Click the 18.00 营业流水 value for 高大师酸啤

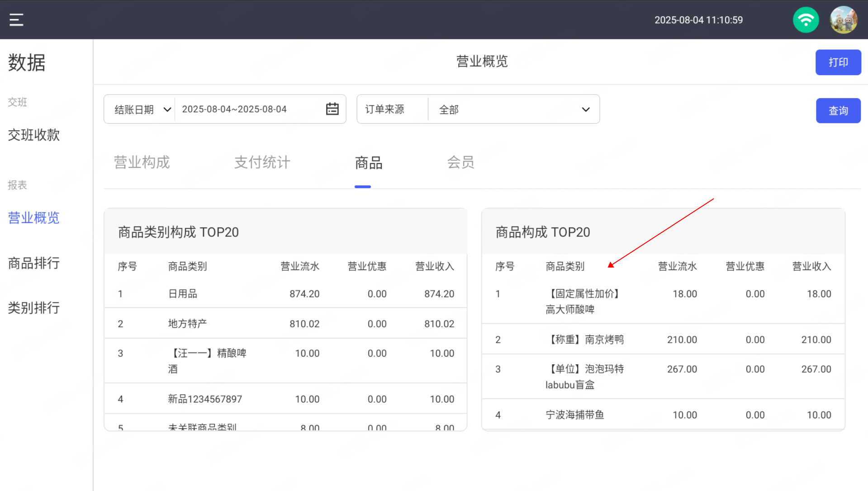pos(685,294)
